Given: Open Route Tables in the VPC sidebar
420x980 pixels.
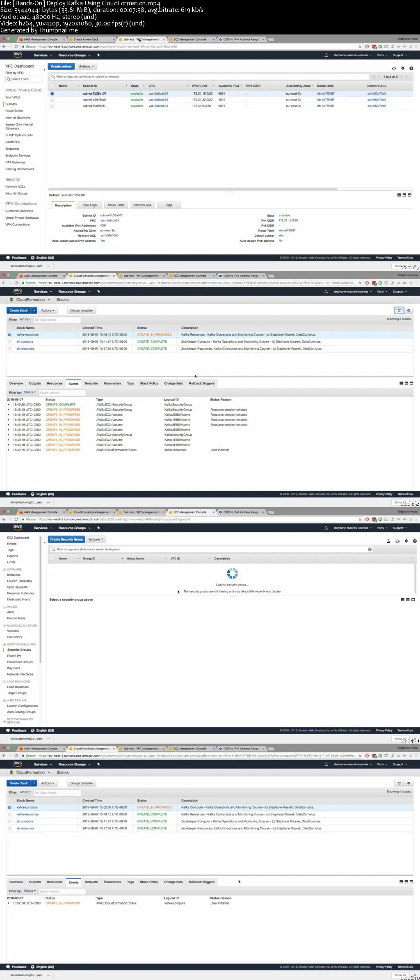Looking at the screenshot, I should 14,111.
